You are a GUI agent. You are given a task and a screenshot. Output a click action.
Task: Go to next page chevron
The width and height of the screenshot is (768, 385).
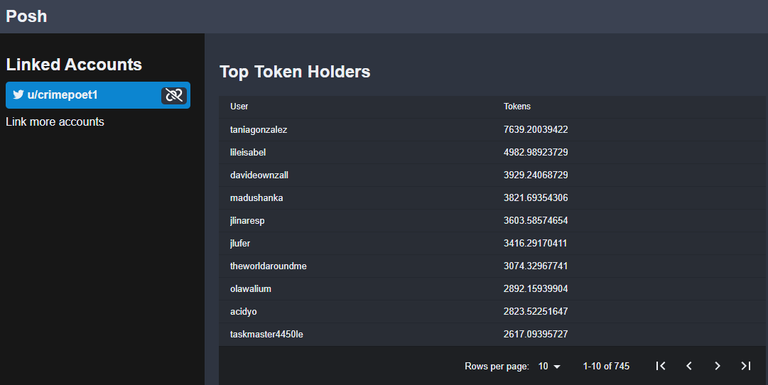(x=717, y=366)
